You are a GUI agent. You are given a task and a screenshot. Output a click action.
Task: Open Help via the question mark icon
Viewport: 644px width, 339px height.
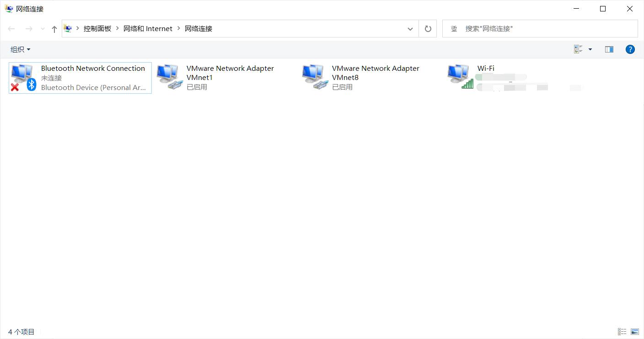(630, 49)
